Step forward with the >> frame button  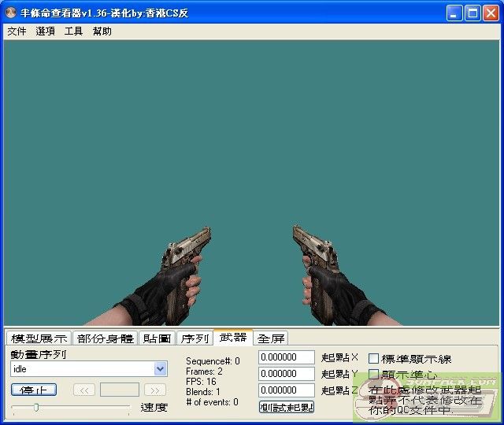point(155,390)
